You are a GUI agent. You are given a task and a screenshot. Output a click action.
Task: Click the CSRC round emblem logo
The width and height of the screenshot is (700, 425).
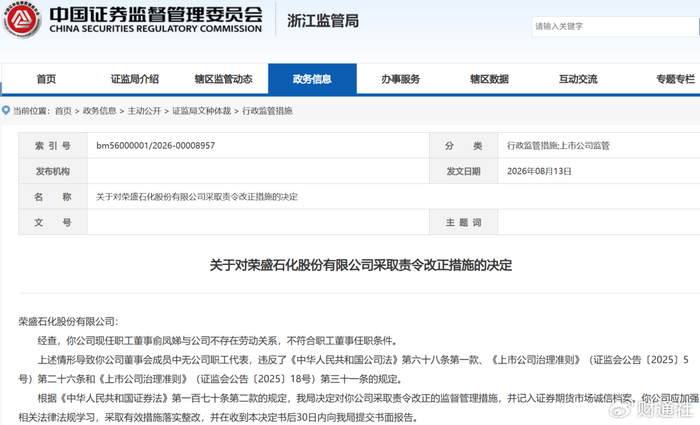pos(21,19)
